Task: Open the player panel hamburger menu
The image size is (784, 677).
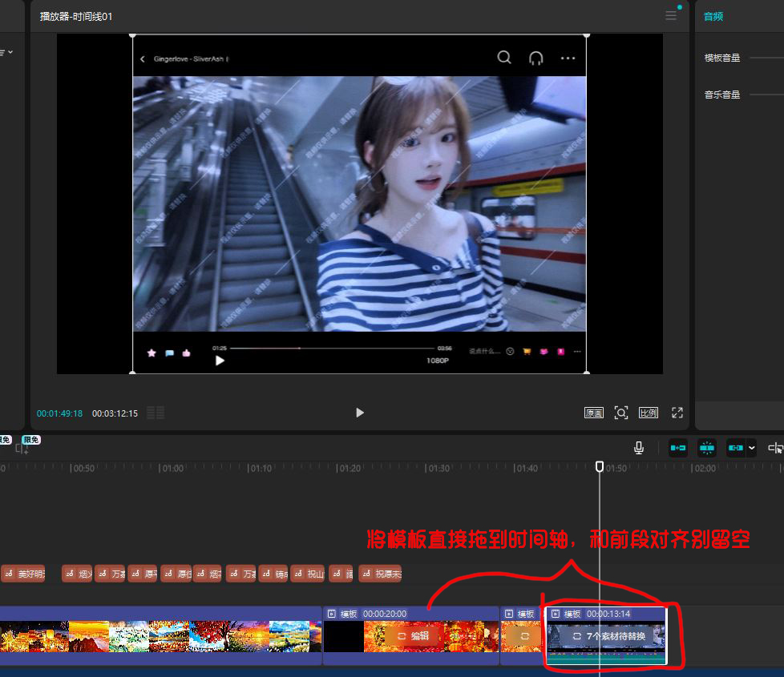Action: point(671,16)
